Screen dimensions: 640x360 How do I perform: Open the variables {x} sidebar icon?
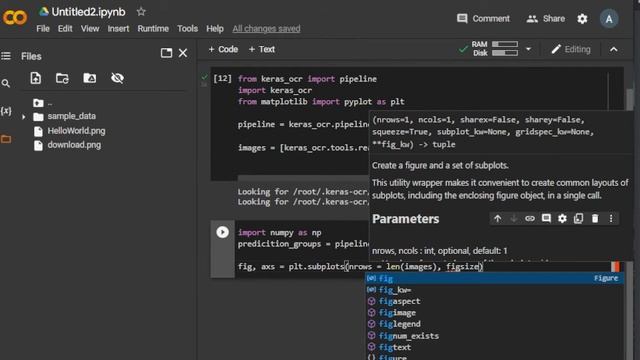[x=6, y=111]
